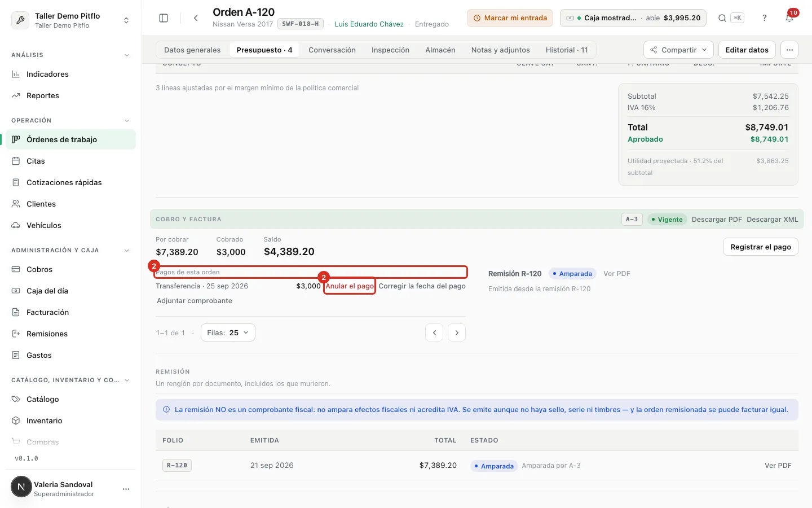Open Cotizaciones rápidas in the sidebar
The height and width of the screenshot is (508, 812).
pyautogui.click(x=71, y=182)
